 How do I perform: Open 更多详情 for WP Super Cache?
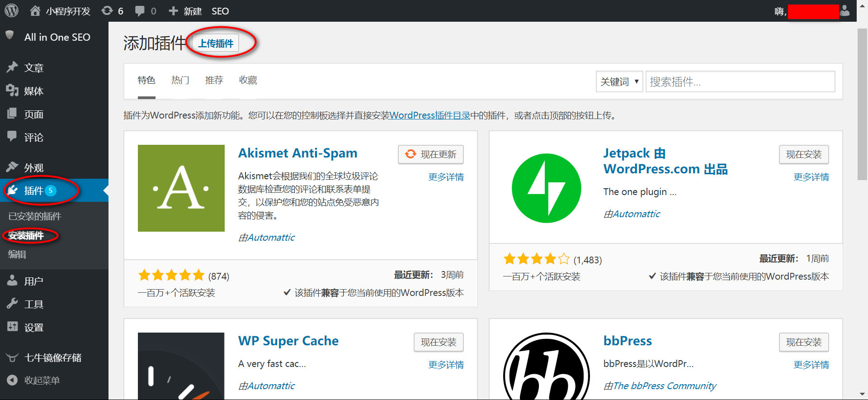click(x=446, y=365)
